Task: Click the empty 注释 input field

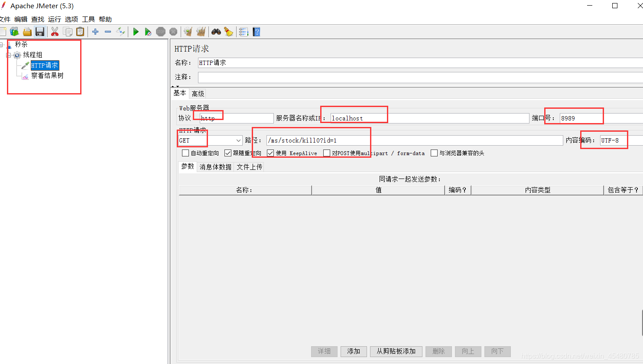Action: point(420,77)
